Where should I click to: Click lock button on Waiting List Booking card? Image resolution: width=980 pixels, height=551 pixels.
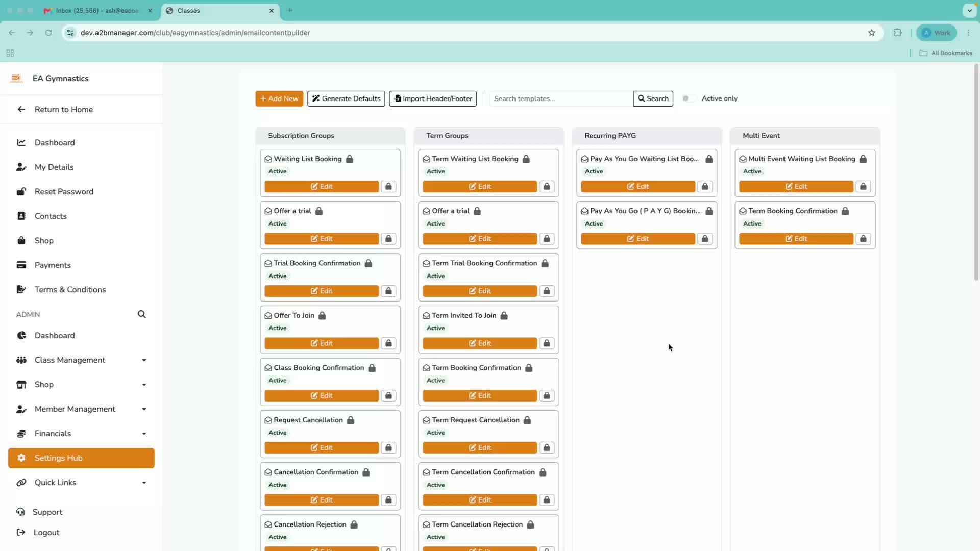click(x=388, y=186)
